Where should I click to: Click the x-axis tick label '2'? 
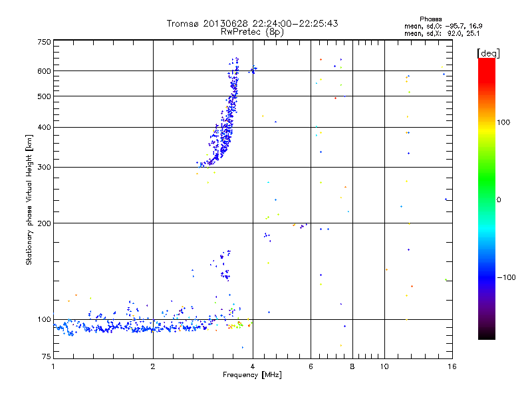(153, 366)
